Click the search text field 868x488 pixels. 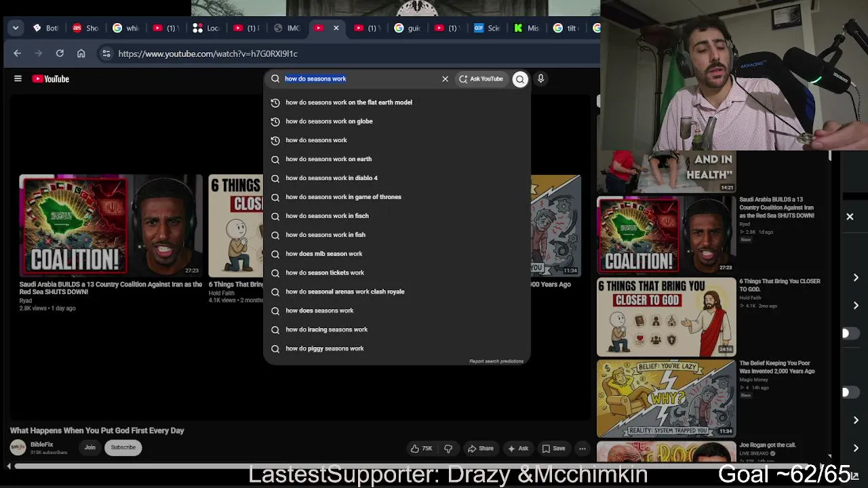pyautogui.click(x=359, y=79)
